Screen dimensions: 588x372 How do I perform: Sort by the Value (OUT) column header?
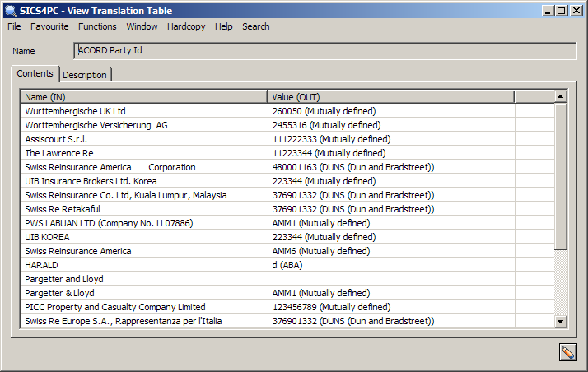[x=391, y=97]
